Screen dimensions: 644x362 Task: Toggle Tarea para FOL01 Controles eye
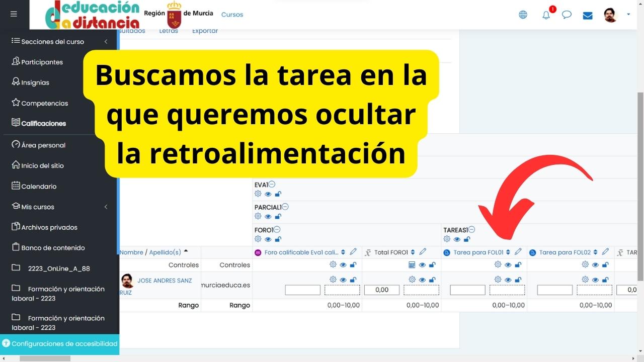(x=508, y=265)
